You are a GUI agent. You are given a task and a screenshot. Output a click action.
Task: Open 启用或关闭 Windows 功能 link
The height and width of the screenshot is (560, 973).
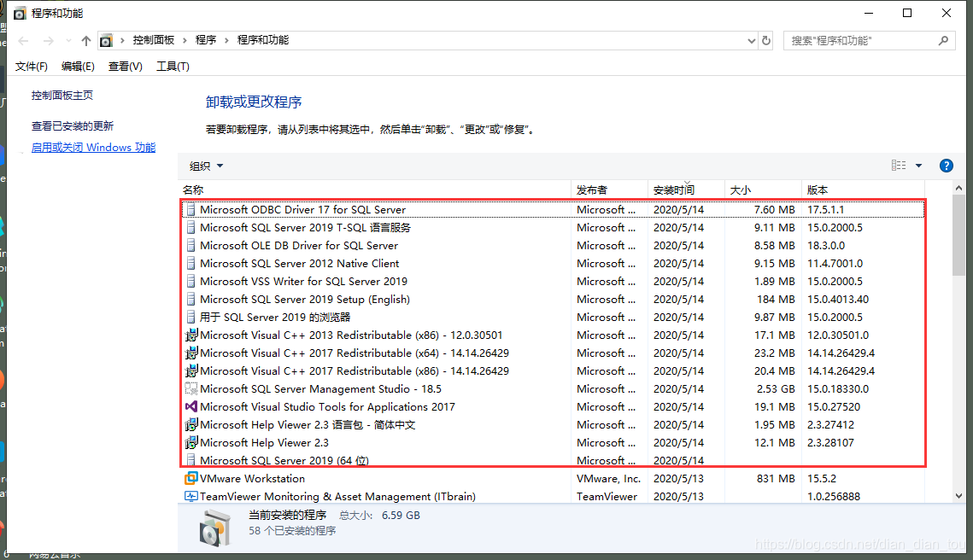[x=93, y=147]
